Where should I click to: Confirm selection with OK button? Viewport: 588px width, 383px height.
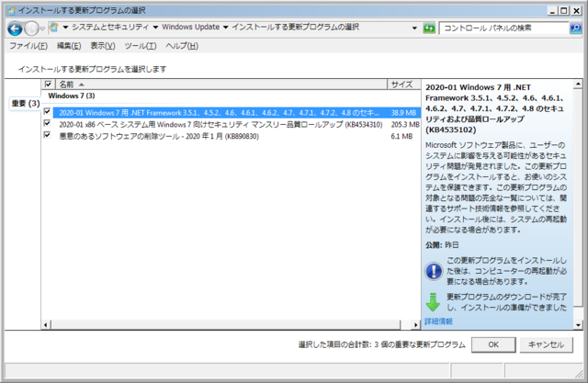click(493, 344)
